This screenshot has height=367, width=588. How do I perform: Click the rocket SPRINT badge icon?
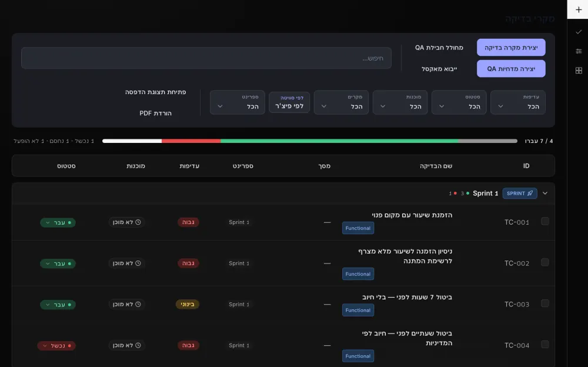pos(530,193)
